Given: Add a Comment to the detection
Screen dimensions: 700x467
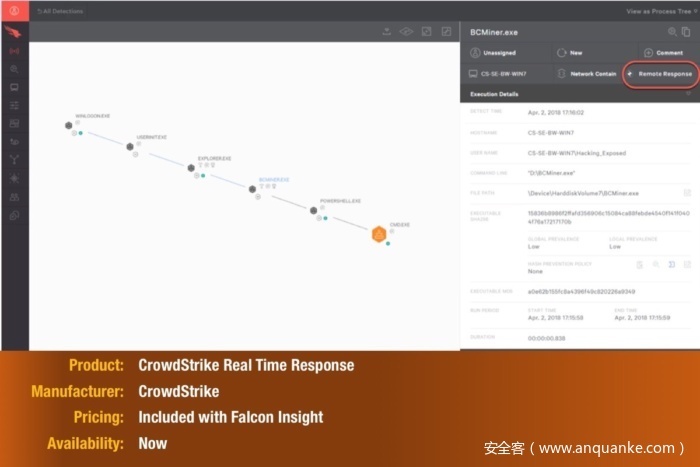Looking at the screenshot, I should (x=663, y=53).
